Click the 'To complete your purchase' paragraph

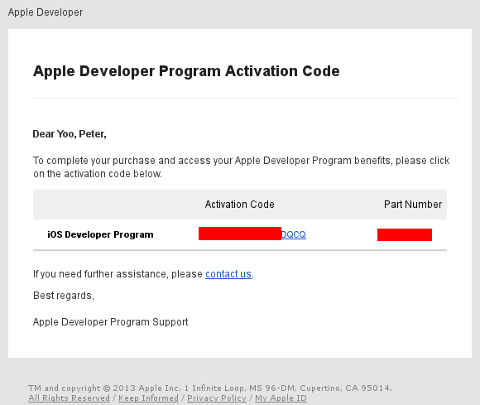pyautogui.click(x=241, y=167)
